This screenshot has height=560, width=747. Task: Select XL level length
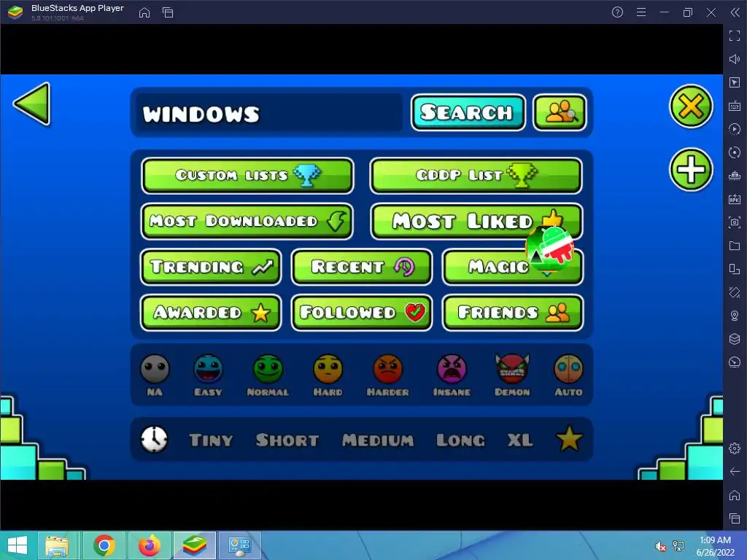(519, 440)
